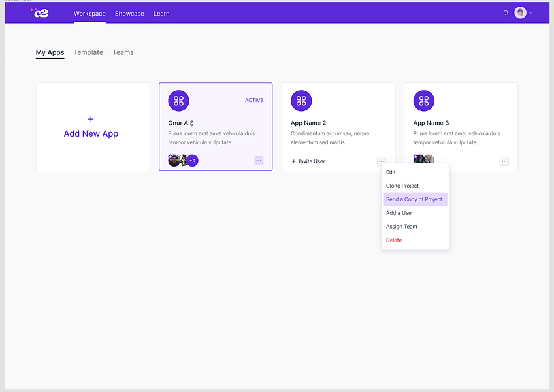This screenshot has width=554, height=392.
Task: Click the ACTIVE status label on Onur A.Ş
Action: [x=254, y=100]
